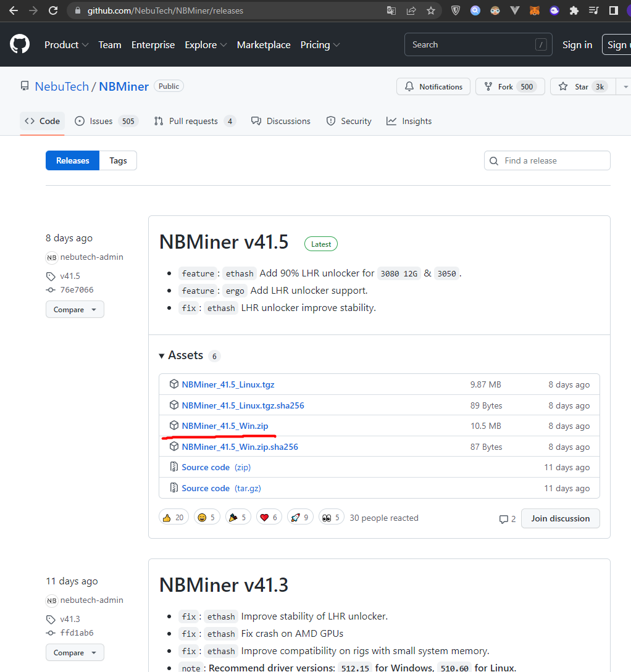The width and height of the screenshot is (631, 672).
Task: Click the Notifications button
Action: pos(433,86)
